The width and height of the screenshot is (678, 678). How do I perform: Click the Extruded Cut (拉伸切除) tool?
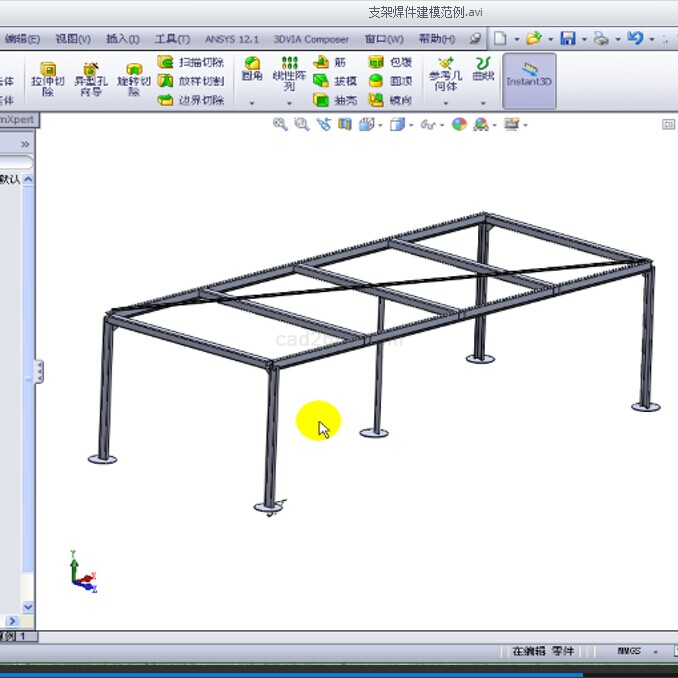[47, 79]
